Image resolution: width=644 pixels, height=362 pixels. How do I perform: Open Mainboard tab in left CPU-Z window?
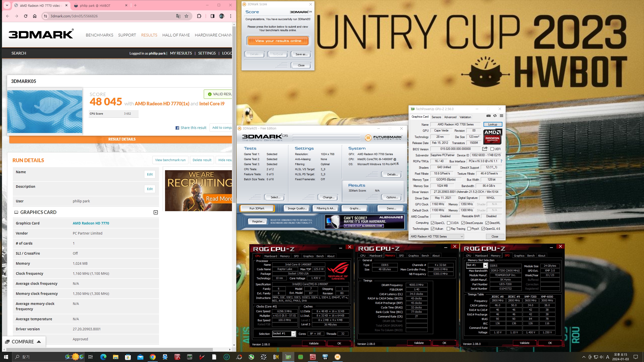click(x=271, y=256)
